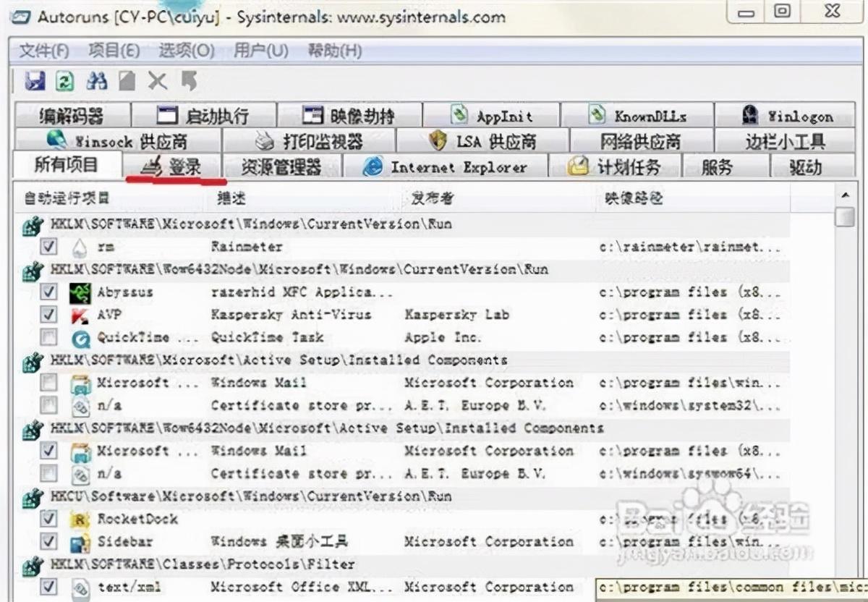Open the 文件(F) menu

tap(43, 51)
